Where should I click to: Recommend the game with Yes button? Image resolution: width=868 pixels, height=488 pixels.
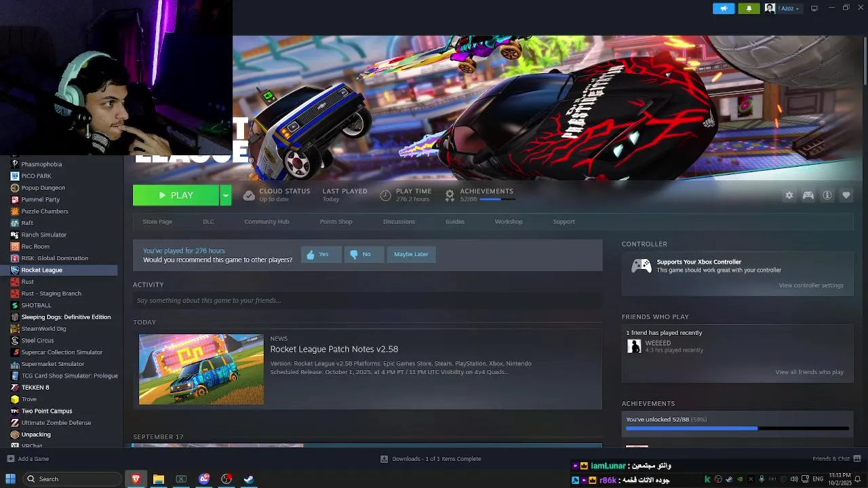pos(321,254)
